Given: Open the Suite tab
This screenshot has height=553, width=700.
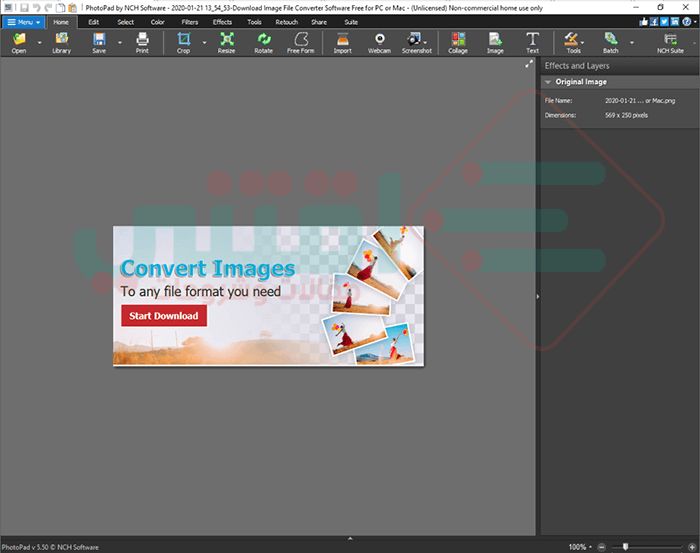Looking at the screenshot, I should 351,22.
